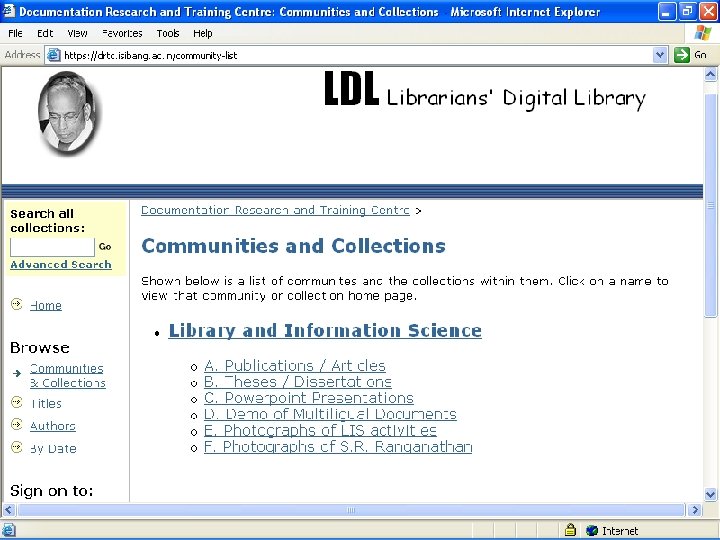Open D. Demo of Multilingual Documents collection
The image size is (720, 540).
point(330,414)
